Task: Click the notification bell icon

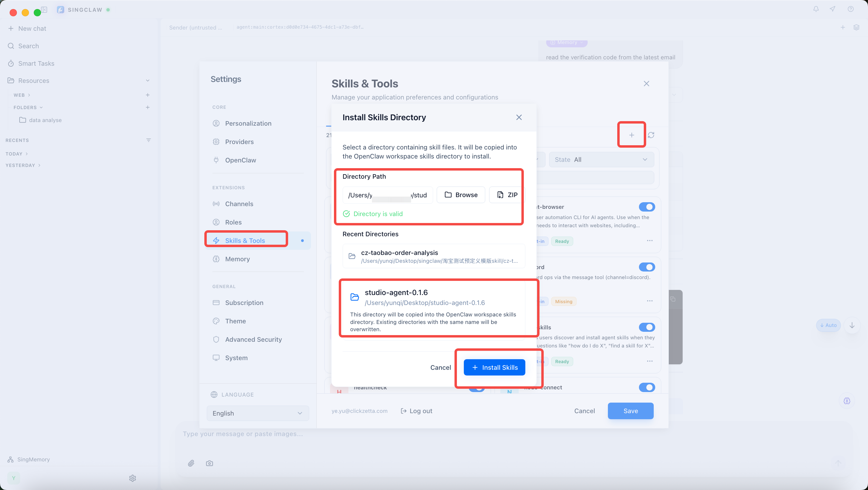Action: 816,9
